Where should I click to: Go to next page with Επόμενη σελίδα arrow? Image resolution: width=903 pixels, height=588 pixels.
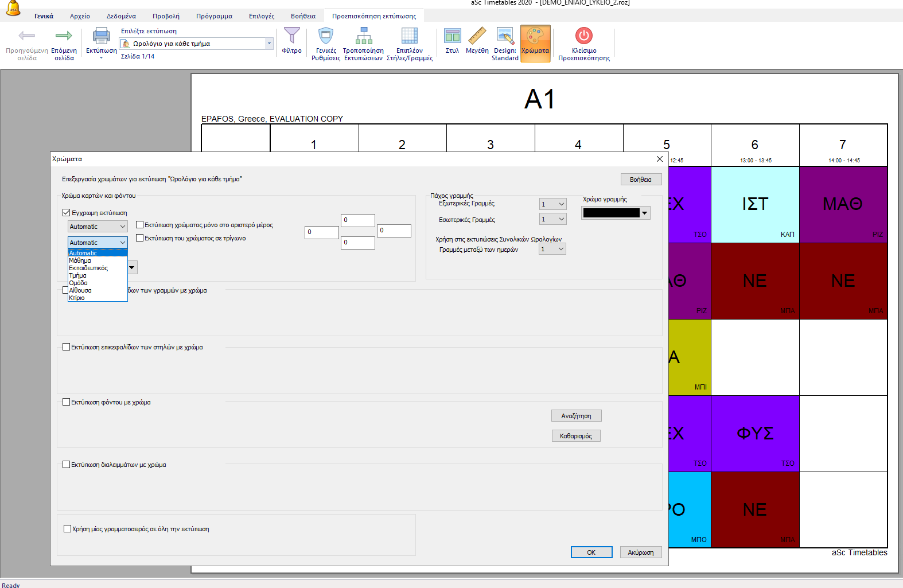pyautogui.click(x=64, y=37)
